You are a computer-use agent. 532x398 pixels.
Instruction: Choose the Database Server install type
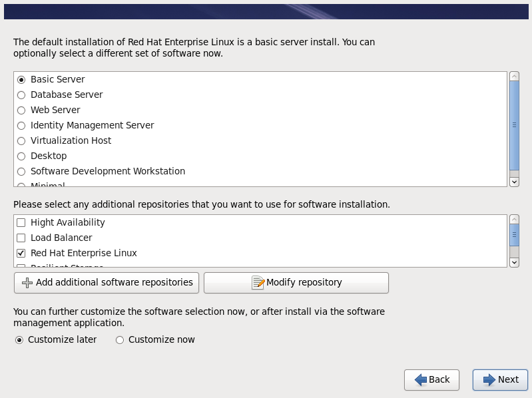21,95
